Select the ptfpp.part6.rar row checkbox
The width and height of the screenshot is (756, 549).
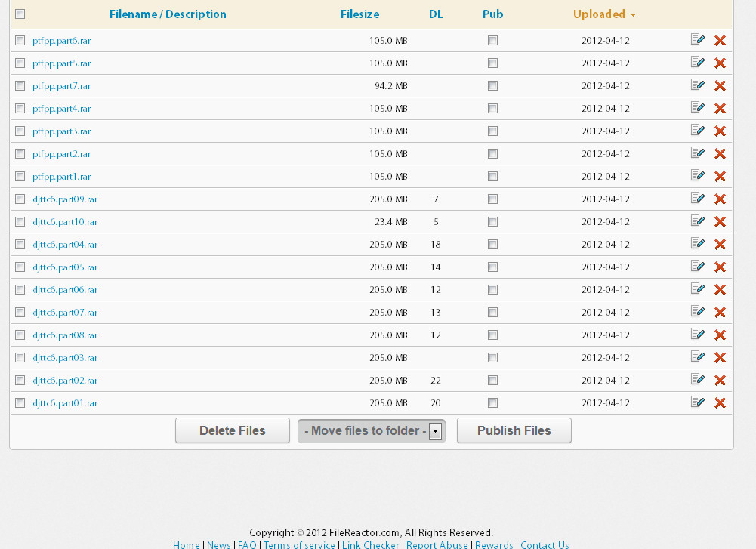click(20, 41)
